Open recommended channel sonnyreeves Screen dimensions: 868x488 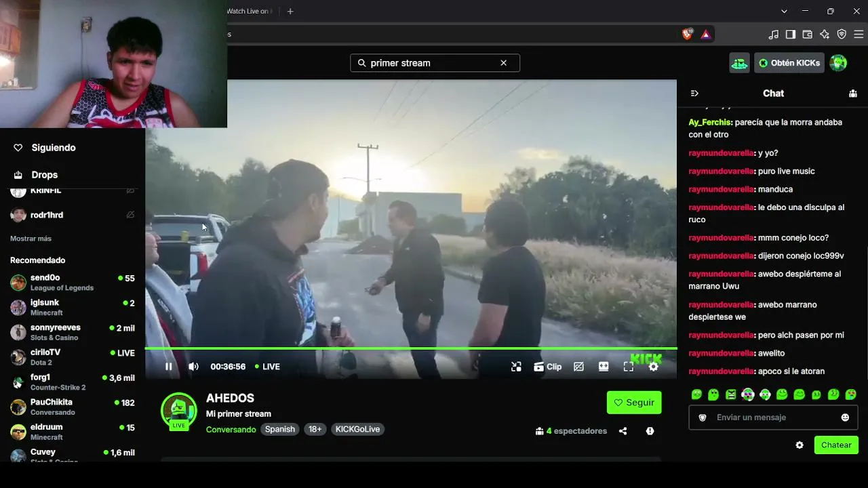[73, 332]
